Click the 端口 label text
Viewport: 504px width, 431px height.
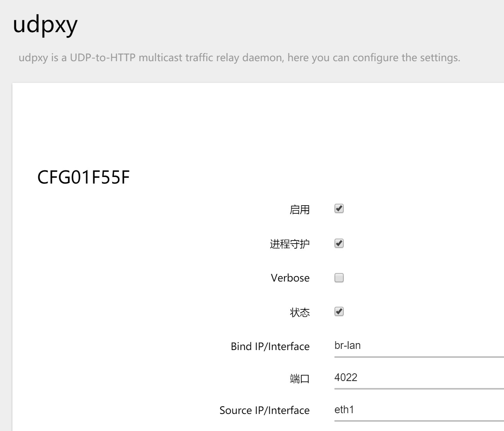[299, 379]
